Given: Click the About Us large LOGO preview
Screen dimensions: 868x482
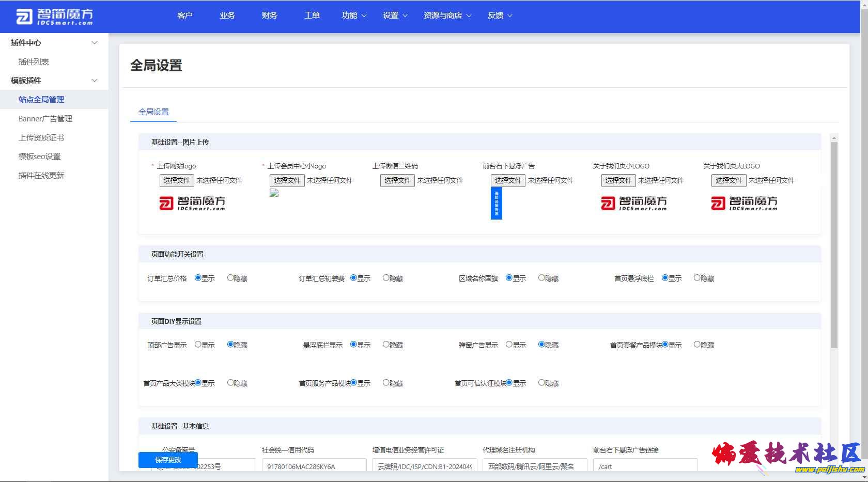Looking at the screenshot, I should tap(744, 203).
